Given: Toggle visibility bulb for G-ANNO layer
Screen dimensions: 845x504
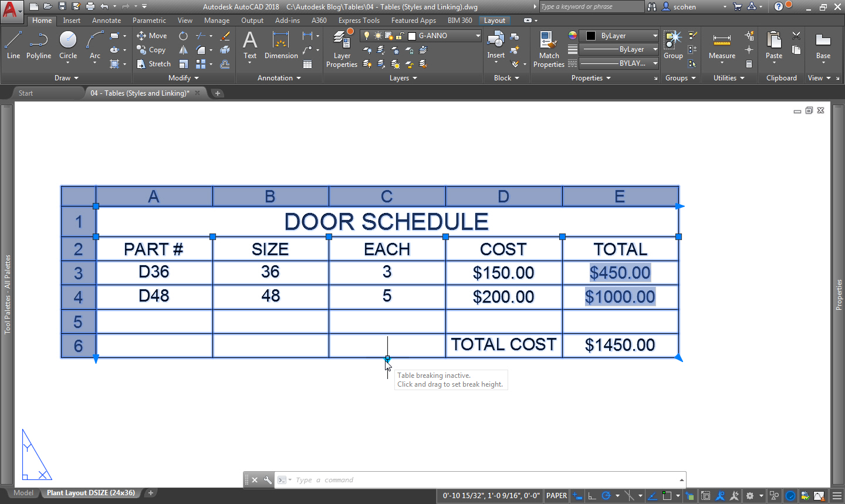Looking at the screenshot, I should click(x=367, y=35).
